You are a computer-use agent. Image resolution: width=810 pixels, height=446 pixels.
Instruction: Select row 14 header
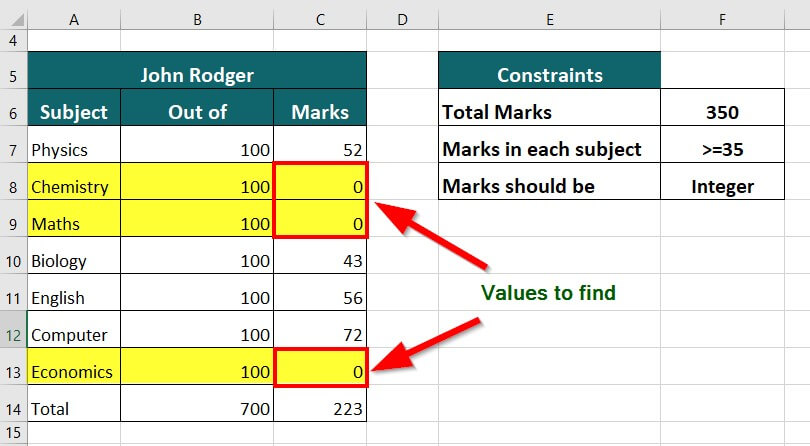13,403
